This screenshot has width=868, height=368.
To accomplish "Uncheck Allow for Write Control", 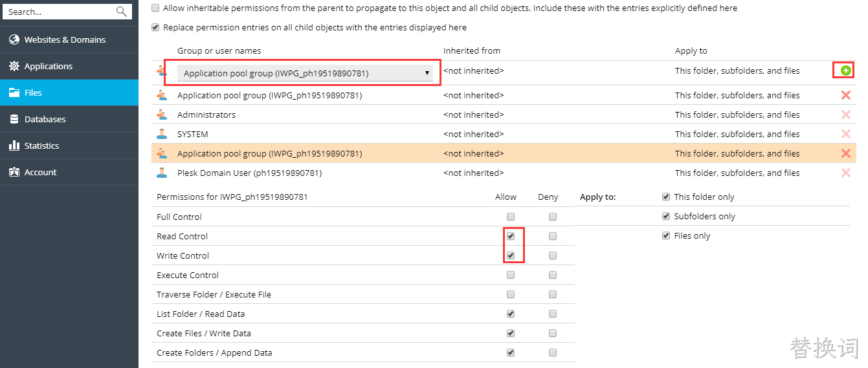I will click(x=511, y=255).
